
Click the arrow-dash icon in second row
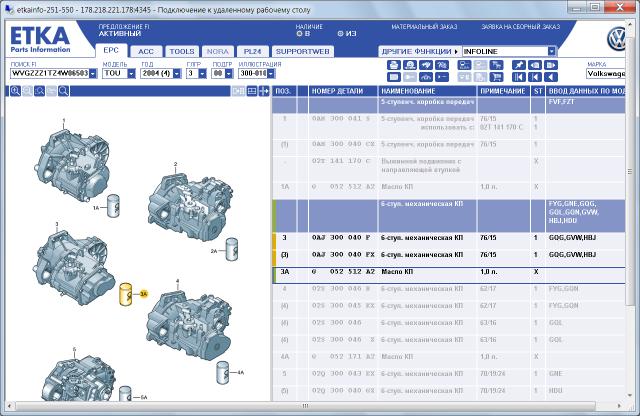pyautogui.click(x=442, y=77)
